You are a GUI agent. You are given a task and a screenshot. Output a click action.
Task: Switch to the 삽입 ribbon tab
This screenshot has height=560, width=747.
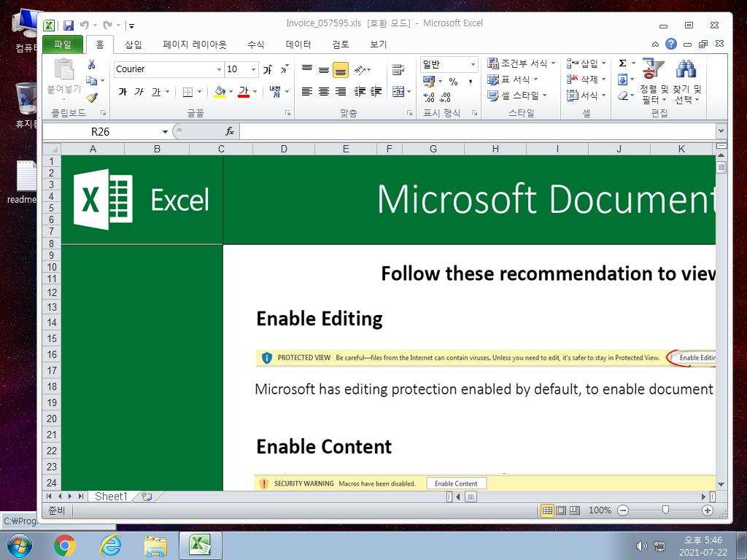(x=133, y=44)
